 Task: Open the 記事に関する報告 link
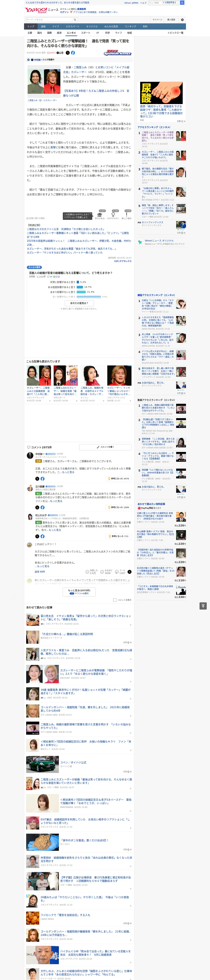coord(36,218)
